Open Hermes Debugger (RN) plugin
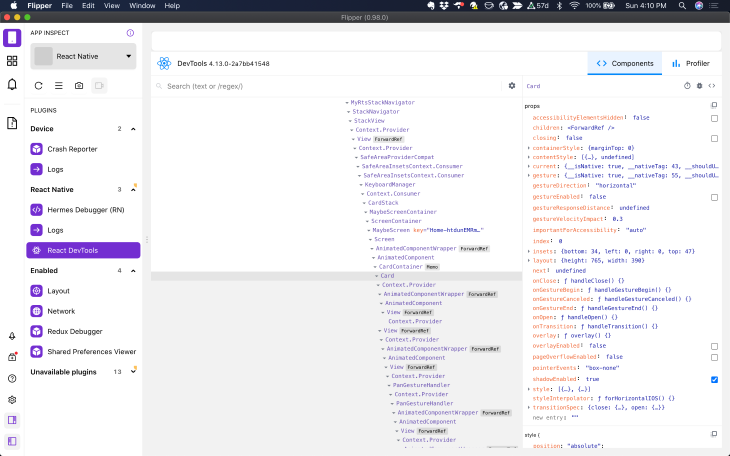This screenshot has height=456, width=730. (83, 210)
